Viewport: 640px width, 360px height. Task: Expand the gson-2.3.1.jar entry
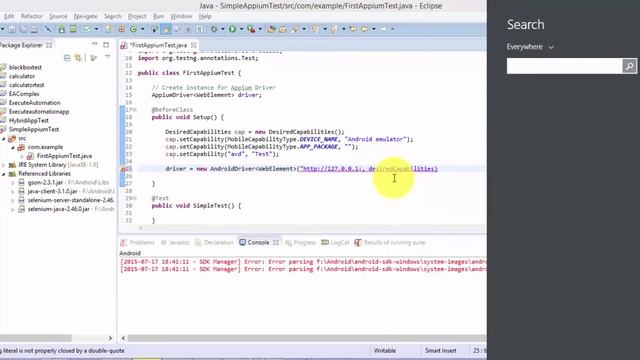[13, 183]
